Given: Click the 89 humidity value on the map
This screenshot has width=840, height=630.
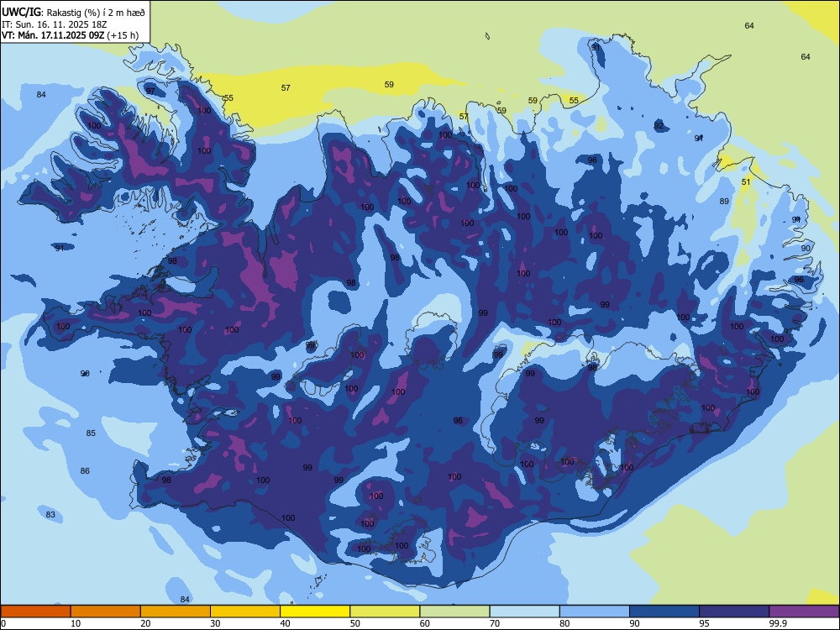Looking at the screenshot, I should (x=724, y=202).
